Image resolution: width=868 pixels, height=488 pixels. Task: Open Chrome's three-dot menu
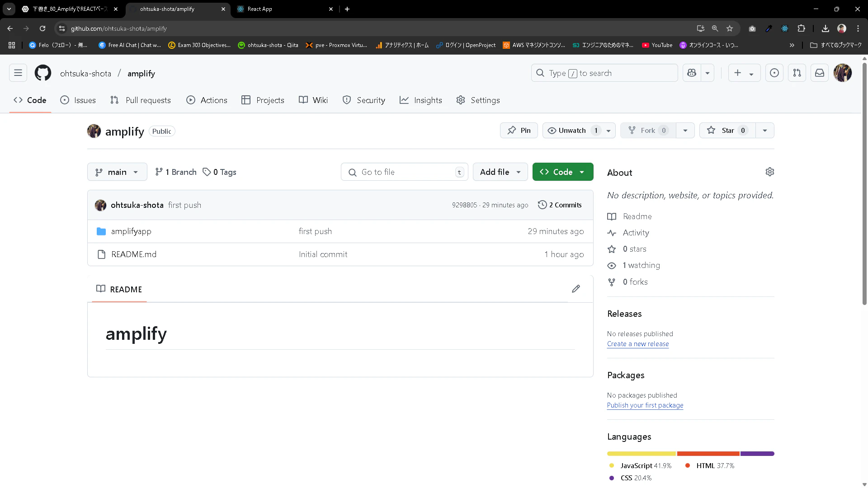tap(858, 28)
